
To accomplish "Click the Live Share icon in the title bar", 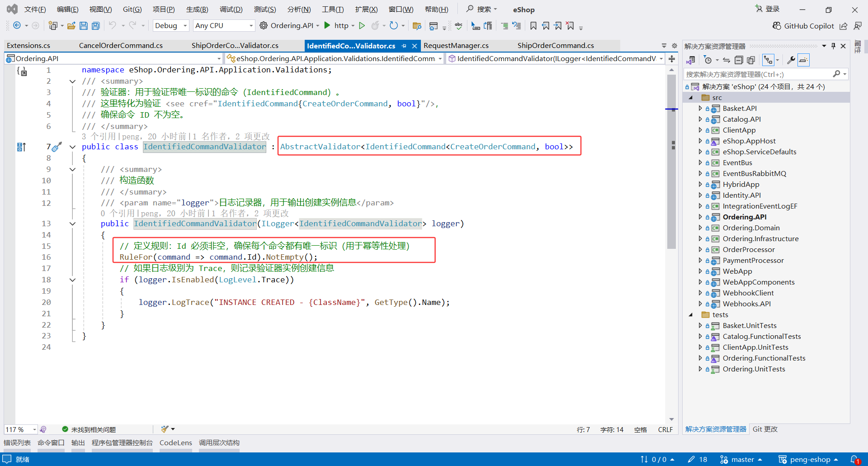I will (844, 26).
